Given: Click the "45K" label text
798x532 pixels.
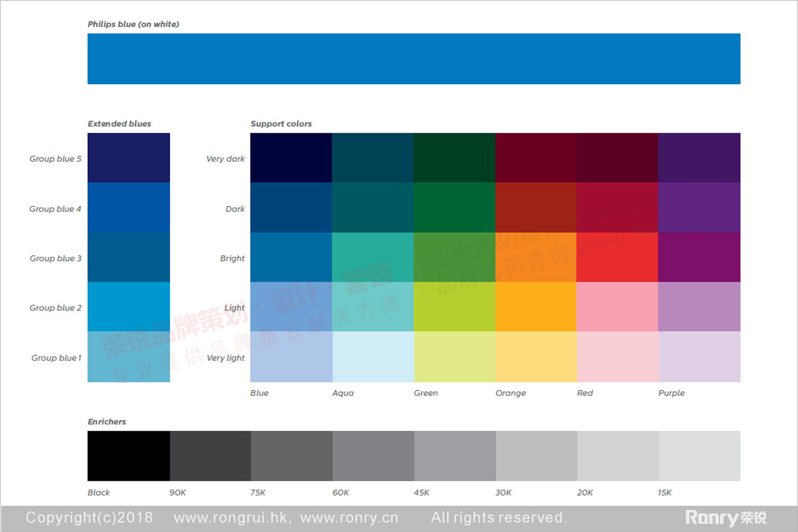Looking at the screenshot, I should click(x=422, y=493).
